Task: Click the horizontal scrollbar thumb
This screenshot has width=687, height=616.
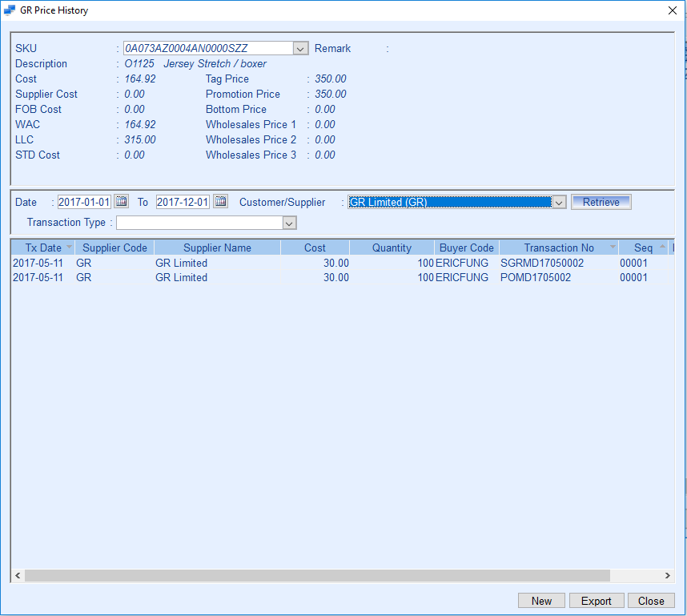Action: coord(317,575)
